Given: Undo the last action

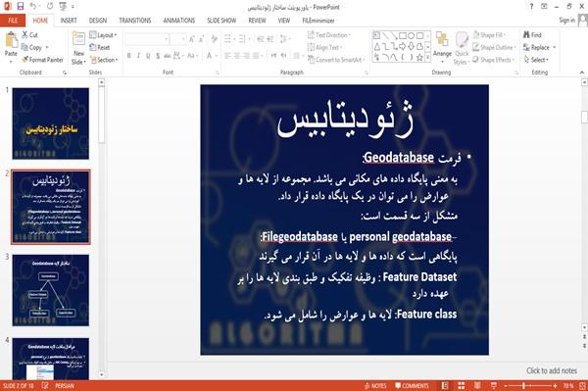Looking at the screenshot, I should pos(33,7).
